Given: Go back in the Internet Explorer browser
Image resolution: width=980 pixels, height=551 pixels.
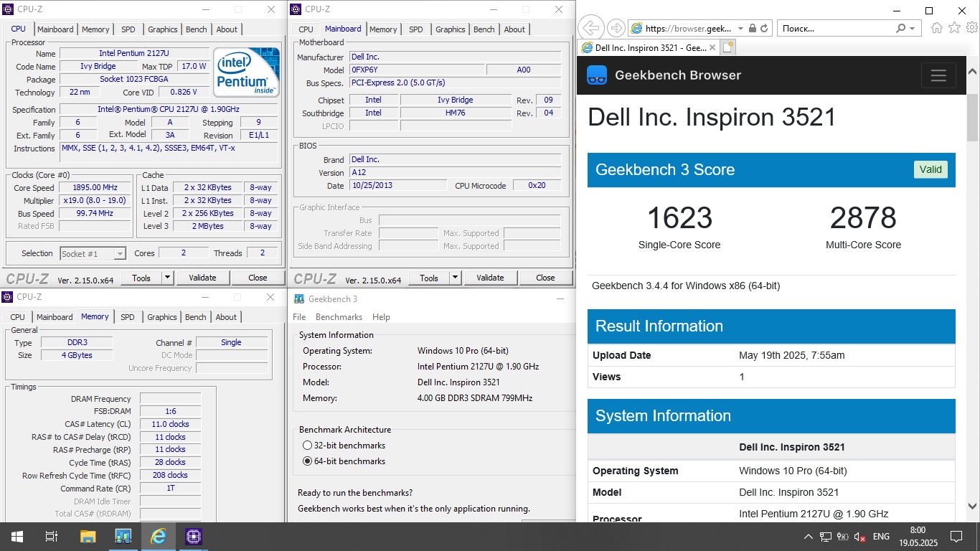Looking at the screenshot, I should pos(590,29).
